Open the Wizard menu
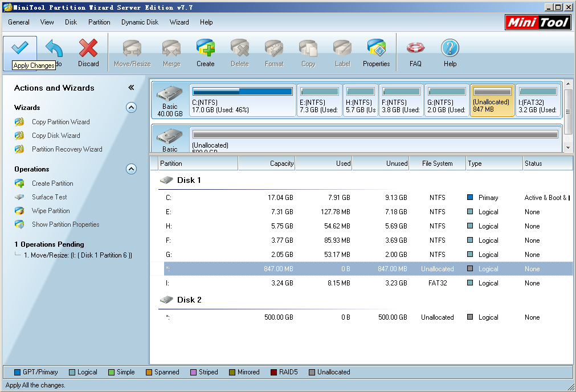The height and width of the screenshot is (392, 576). 179,22
